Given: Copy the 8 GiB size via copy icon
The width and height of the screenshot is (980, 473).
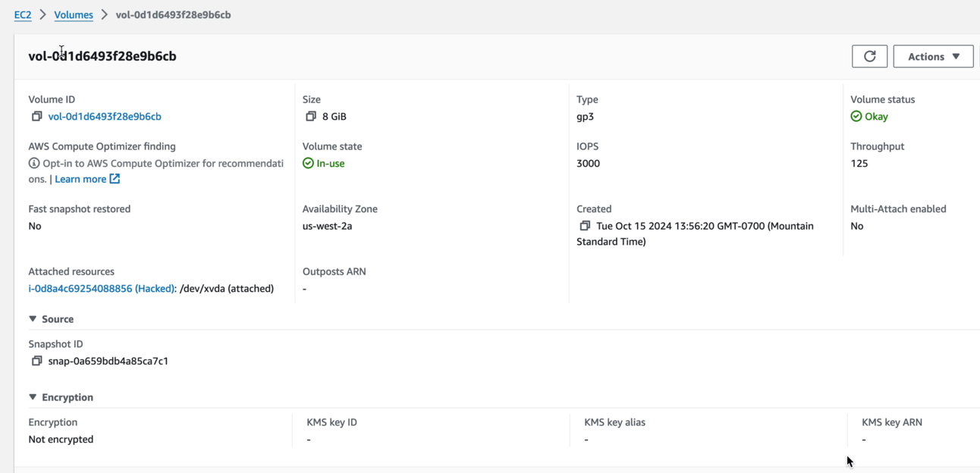Looking at the screenshot, I should click(x=310, y=116).
